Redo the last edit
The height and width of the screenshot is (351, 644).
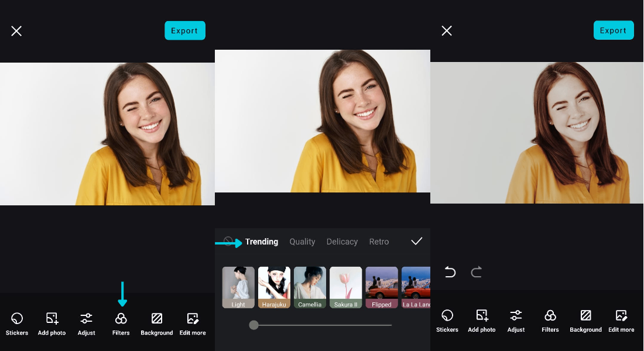pyautogui.click(x=477, y=272)
